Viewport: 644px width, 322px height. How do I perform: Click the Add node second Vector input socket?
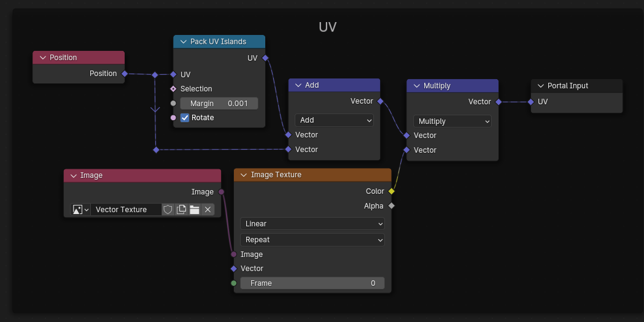point(289,149)
